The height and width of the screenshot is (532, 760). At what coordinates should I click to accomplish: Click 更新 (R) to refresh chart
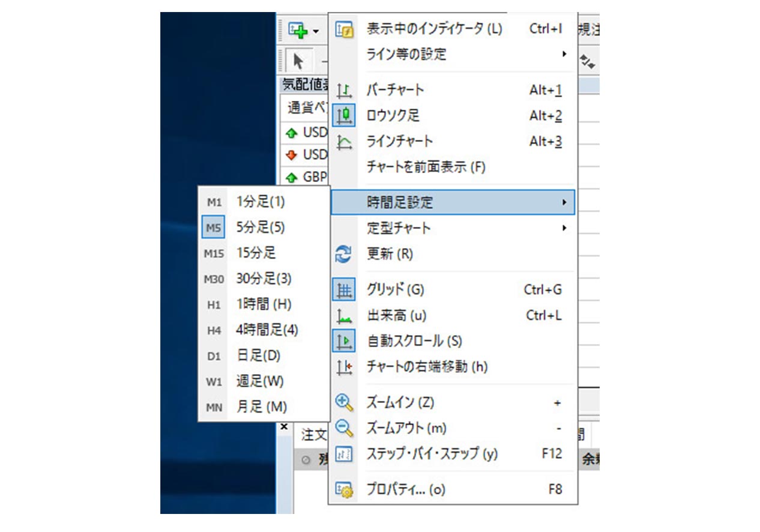click(453, 254)
